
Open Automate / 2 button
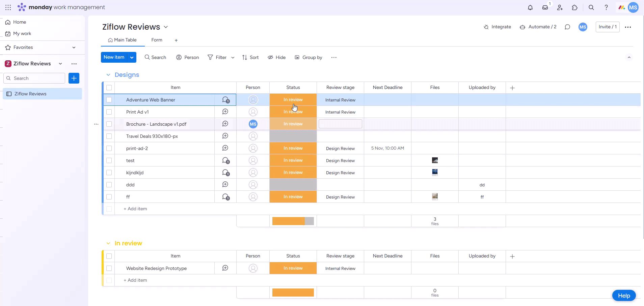[538, 27]
